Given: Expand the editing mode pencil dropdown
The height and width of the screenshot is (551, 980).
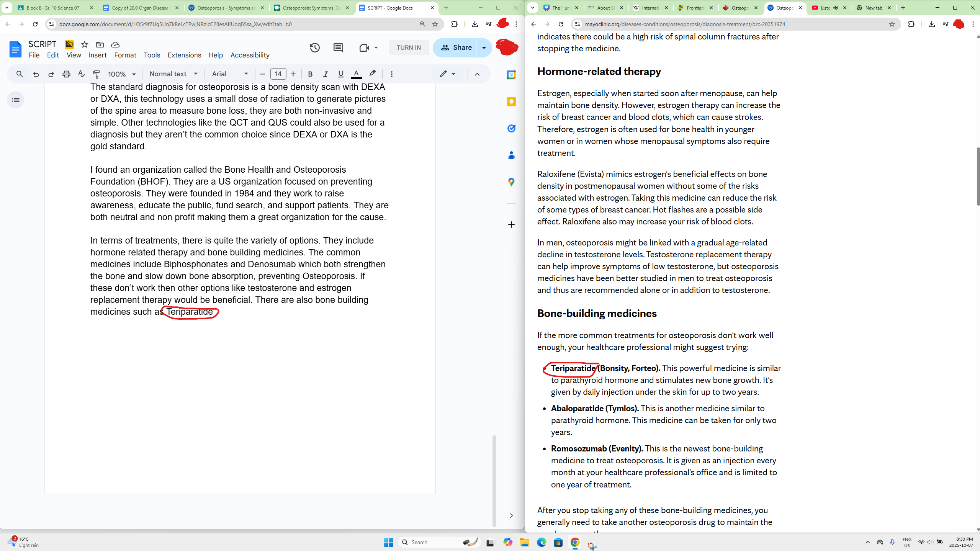Looking at the screenshot, I should coord(447,74).
